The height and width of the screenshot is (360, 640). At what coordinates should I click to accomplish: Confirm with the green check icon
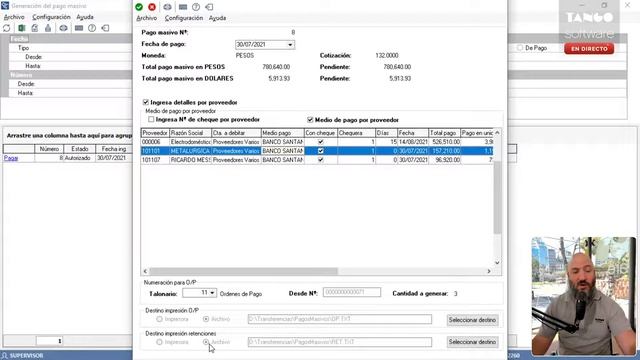139,7
